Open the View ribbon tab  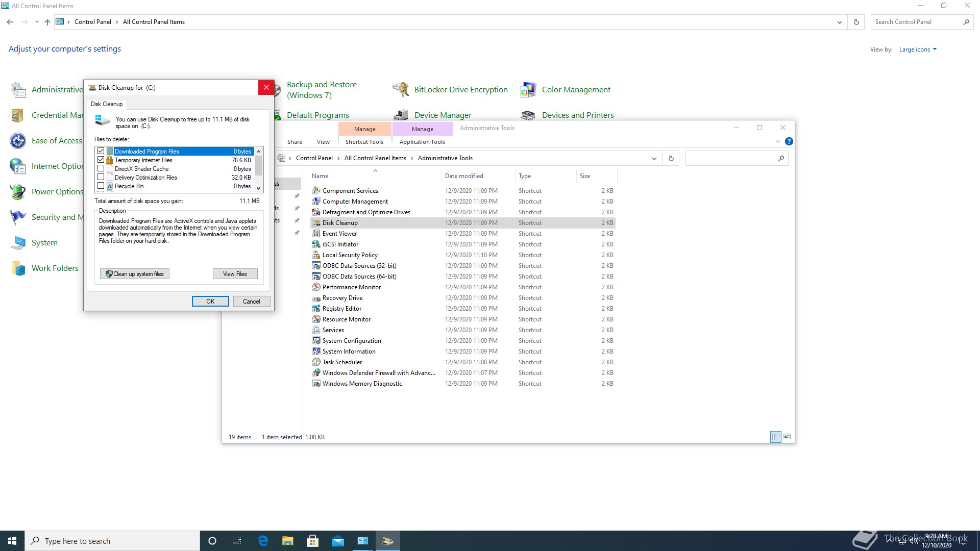323,142
